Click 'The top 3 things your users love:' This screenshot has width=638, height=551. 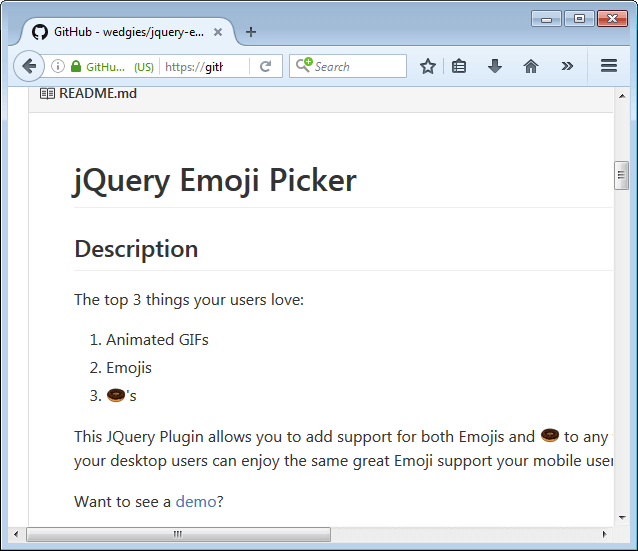click(189, 300)
